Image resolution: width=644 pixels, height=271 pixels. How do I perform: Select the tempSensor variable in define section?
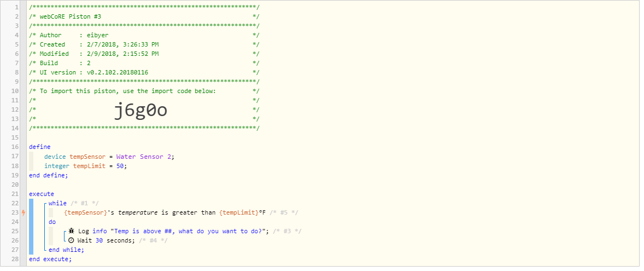coord(87,157)
